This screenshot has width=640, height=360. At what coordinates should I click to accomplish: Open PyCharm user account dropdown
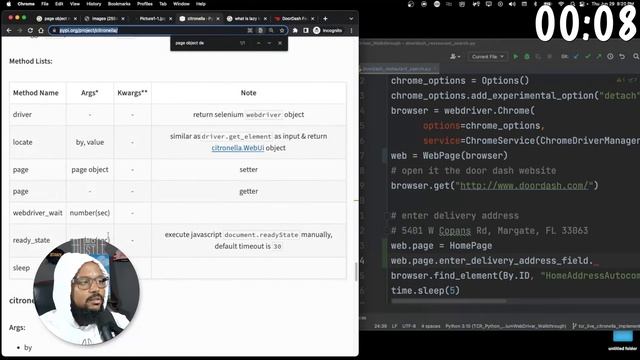coord(455,56)
